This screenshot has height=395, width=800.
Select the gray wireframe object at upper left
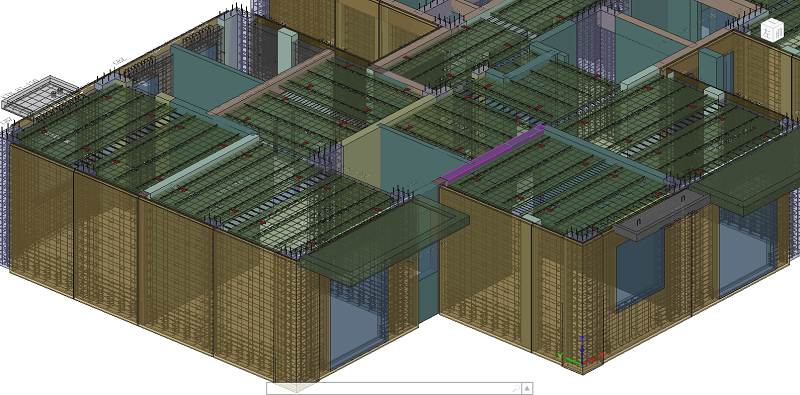[x=39, y=94]
